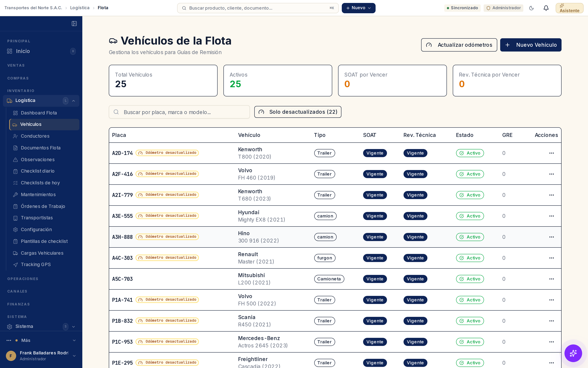Open actions menu for P1B-832
The height and width of the screenshot is (368, 588).
552,321
